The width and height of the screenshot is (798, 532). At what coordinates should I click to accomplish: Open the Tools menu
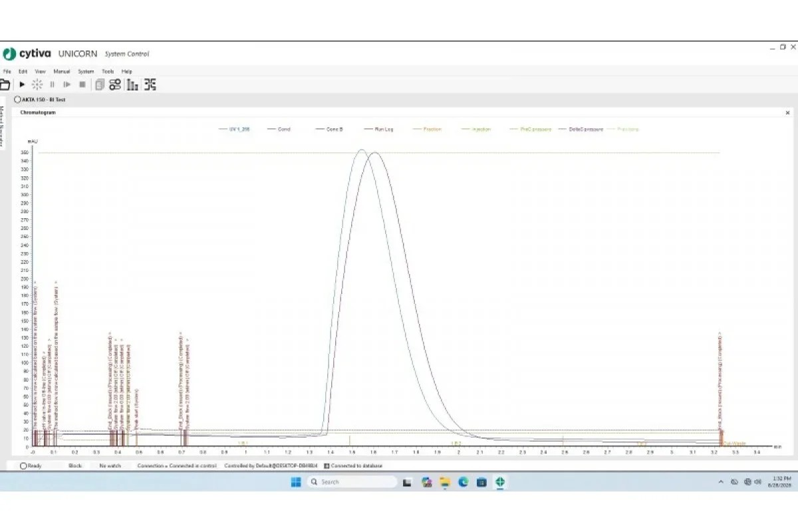click(x=108, y=71)
